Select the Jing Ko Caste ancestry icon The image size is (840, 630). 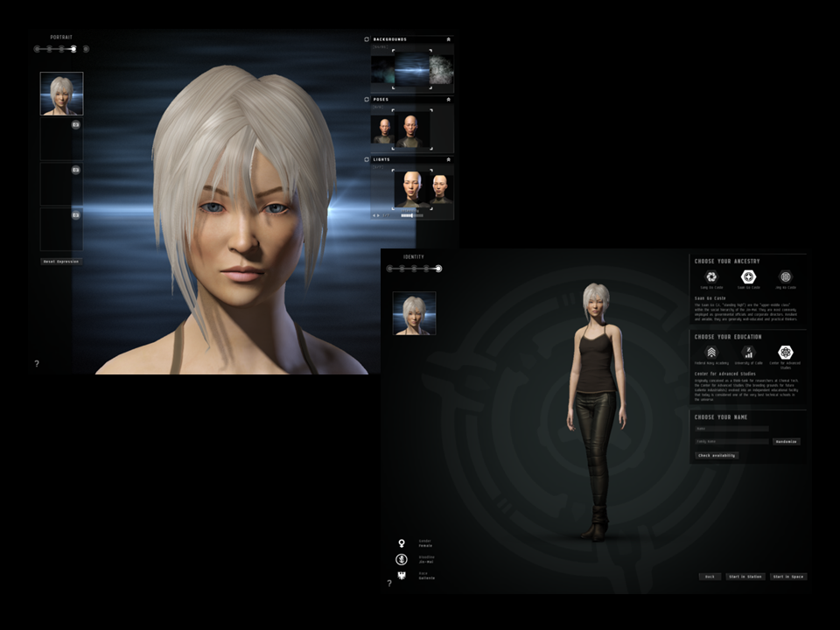(786, 276)
